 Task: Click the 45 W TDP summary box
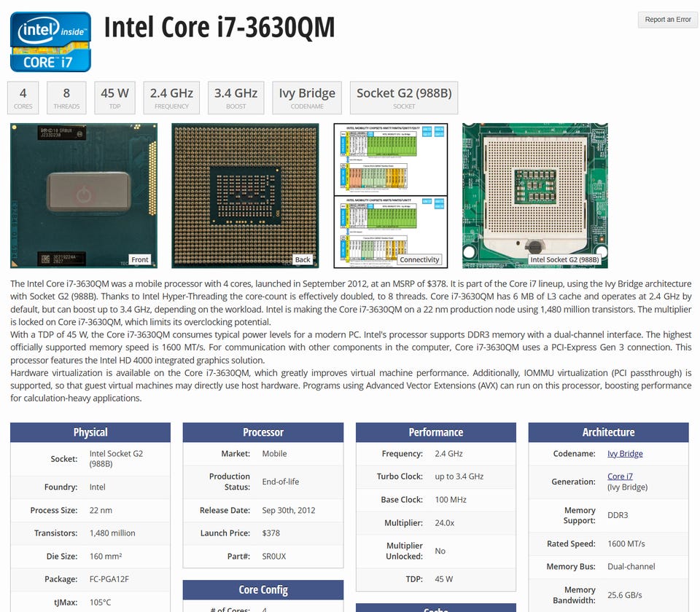tap(114, 98)
